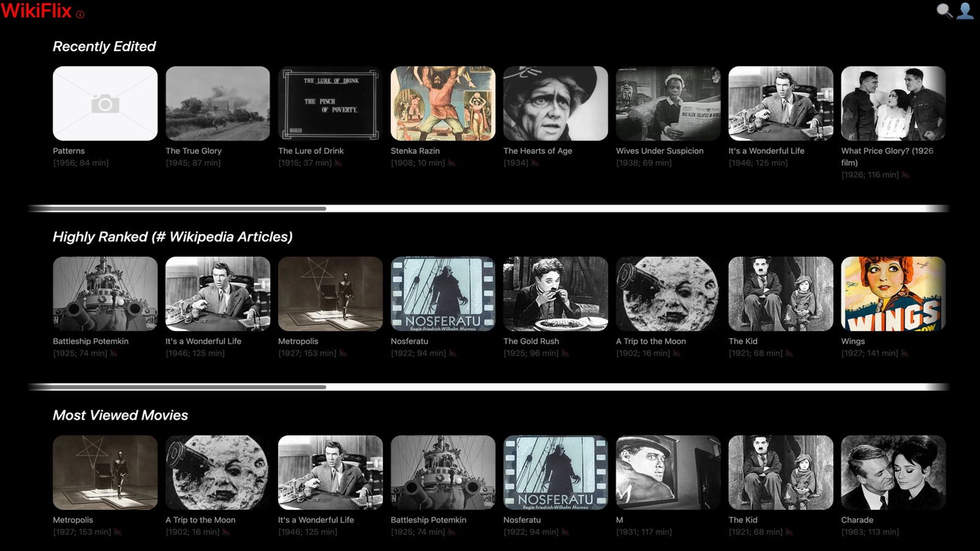
Task: Click the user profile icon
Action: point(965,11)
